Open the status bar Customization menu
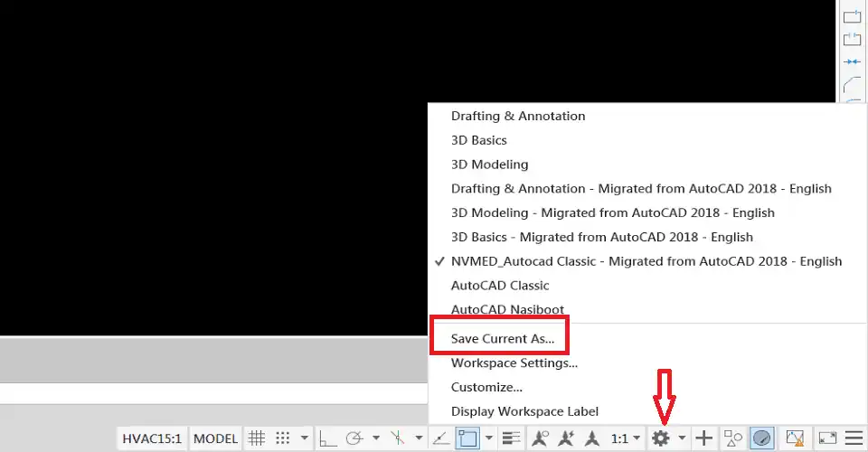 click(854, 438)
